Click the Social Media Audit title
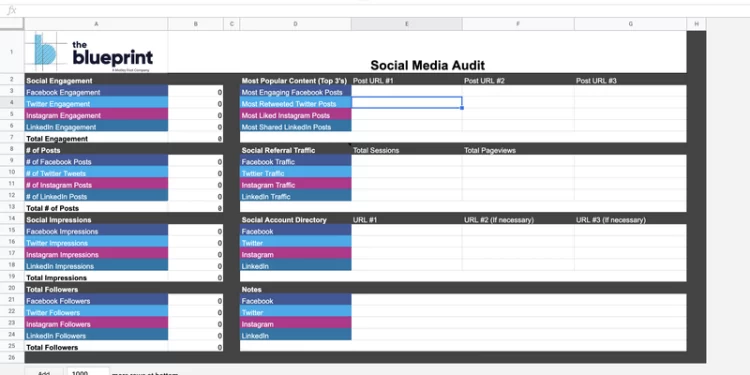 tap(428, 65)
